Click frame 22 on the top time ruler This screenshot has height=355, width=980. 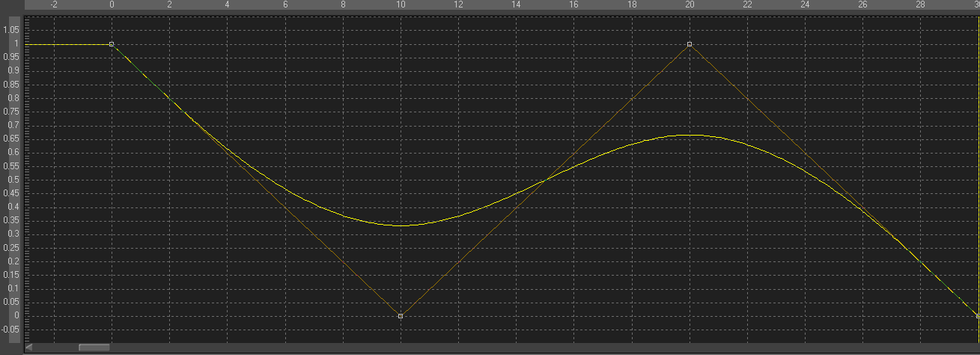coord(747,4)
